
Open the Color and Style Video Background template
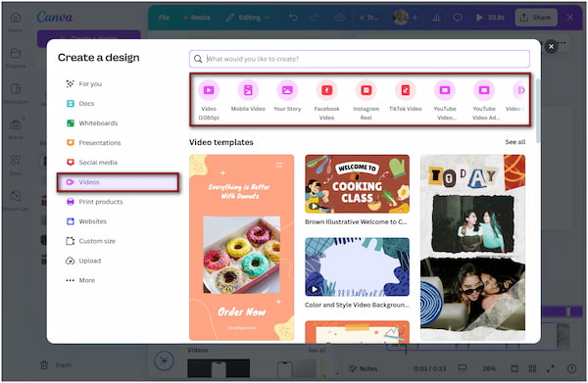(x=357, y=266)
